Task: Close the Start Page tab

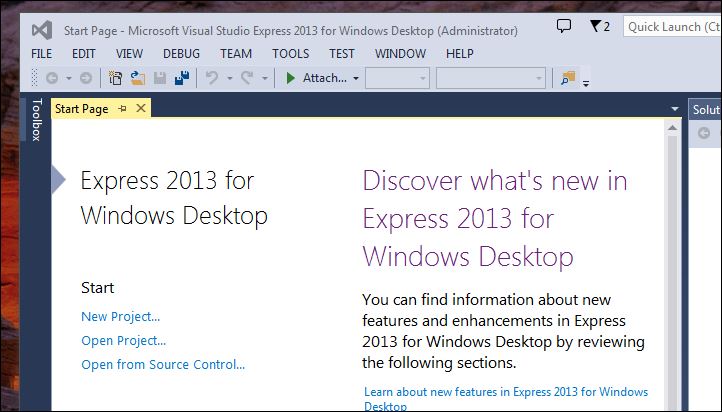Action: (141, 108)
